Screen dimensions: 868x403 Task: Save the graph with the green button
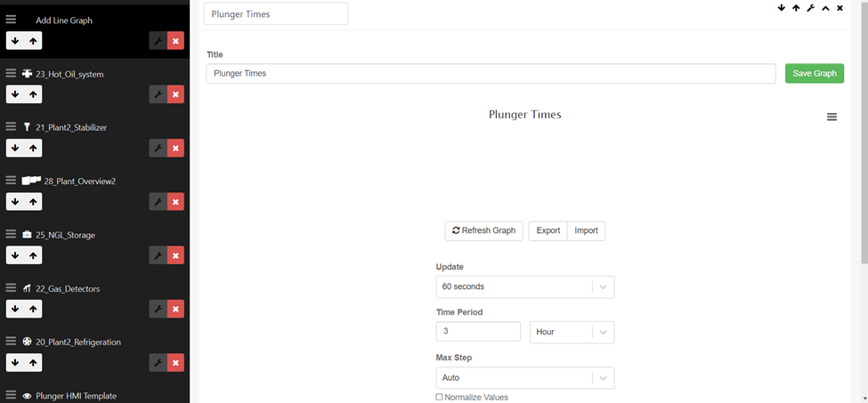pyautogui.click(x=815, y=73)
